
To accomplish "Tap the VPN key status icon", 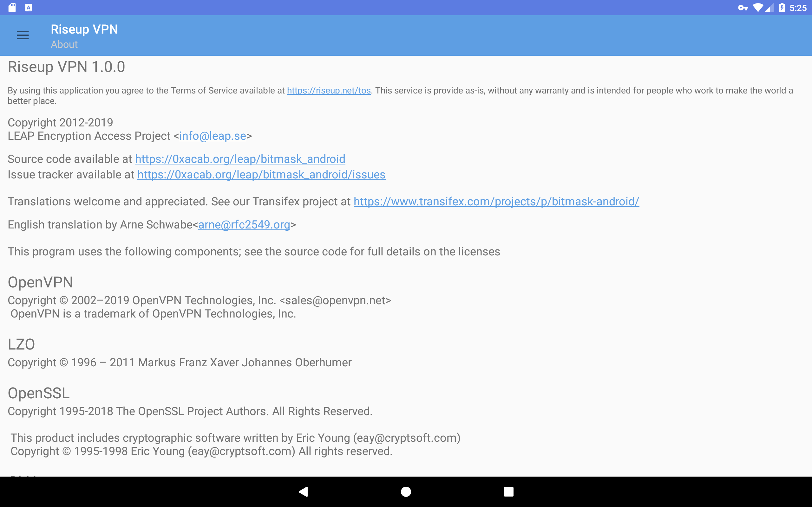I will click(743, 8).
